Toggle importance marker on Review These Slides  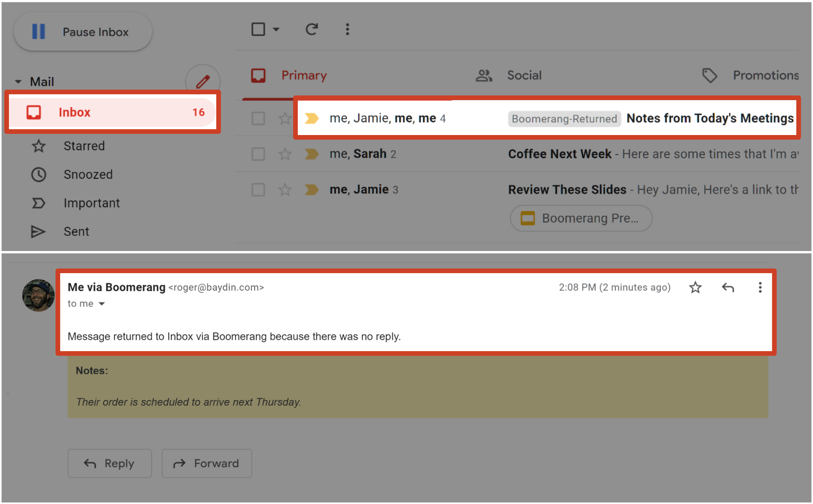[312, 190]
